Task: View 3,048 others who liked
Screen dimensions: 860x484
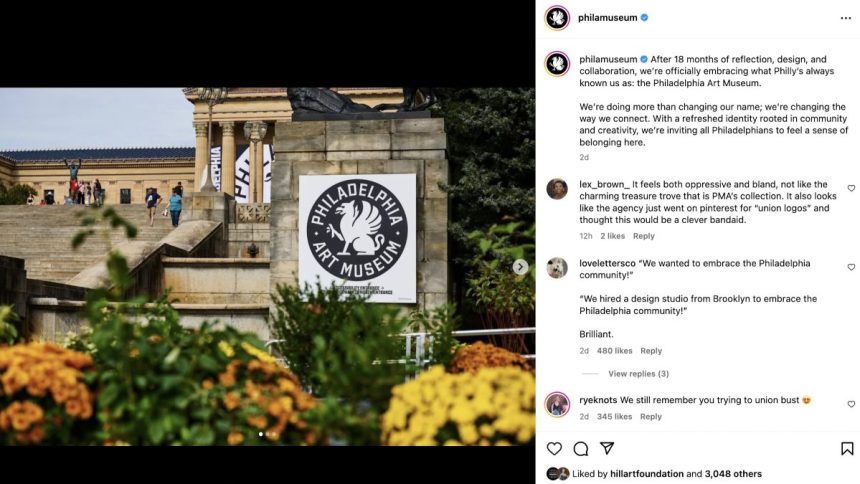Action: click(733, 474)
